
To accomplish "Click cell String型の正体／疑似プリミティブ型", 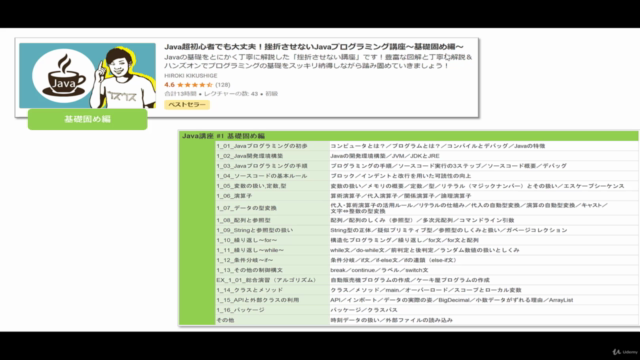I will [484, 230].
